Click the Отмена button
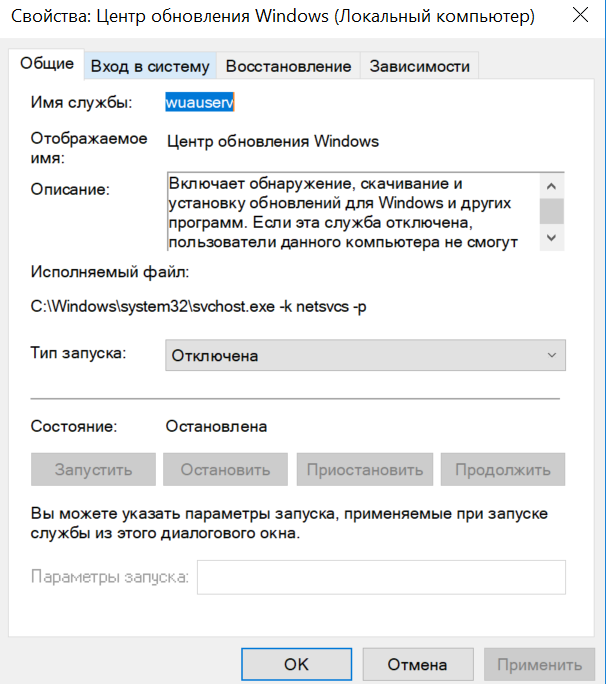 pyautogui.click(x=418, y=664)
